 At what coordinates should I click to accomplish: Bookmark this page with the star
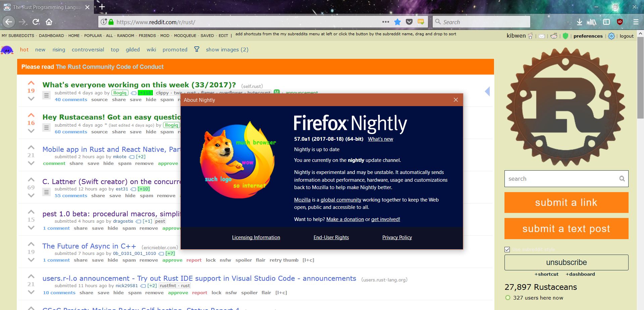point(397,21)
